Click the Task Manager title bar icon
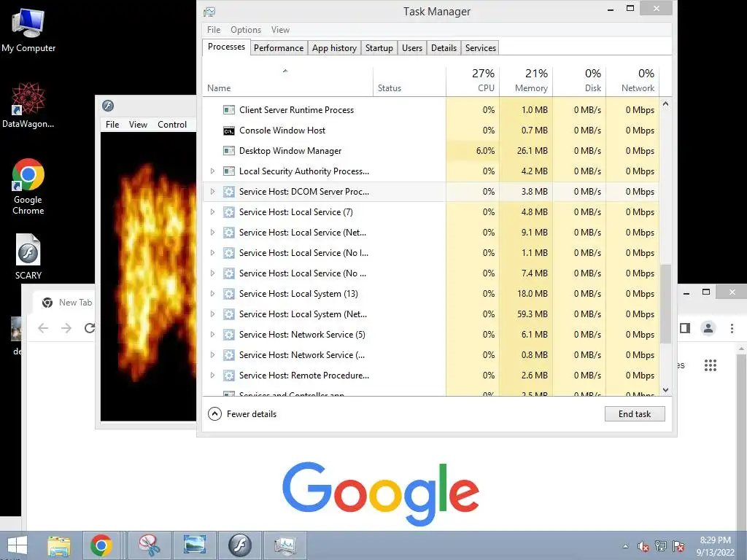 click(x=209, y=12)
